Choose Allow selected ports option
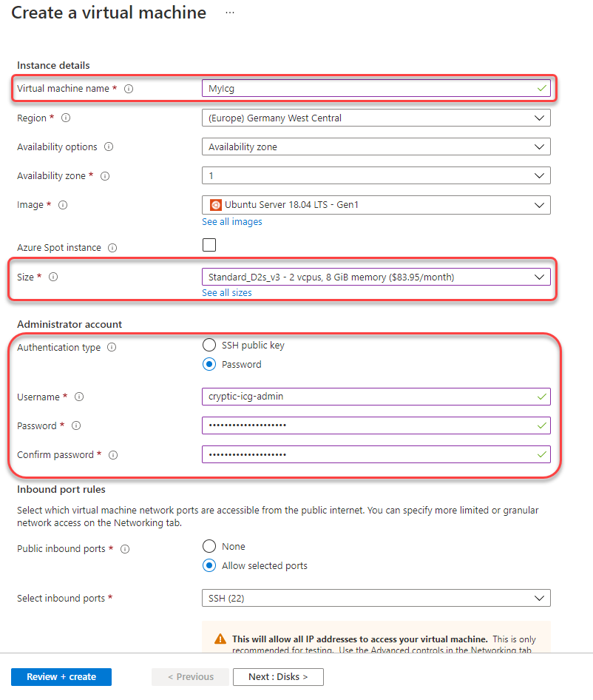Screen dimensions: 593x700 [209, 566]
